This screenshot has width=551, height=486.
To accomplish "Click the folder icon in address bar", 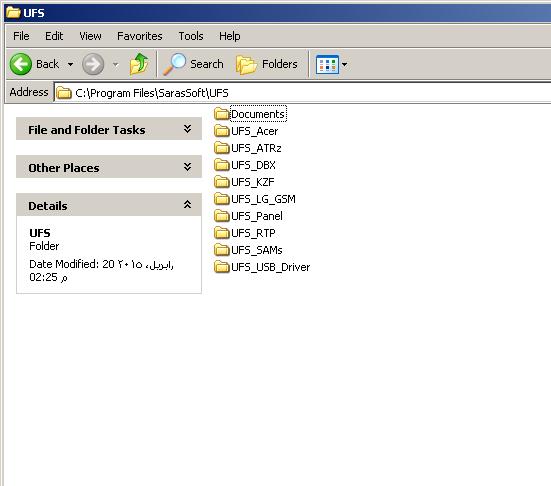I will tap(64, 93).
